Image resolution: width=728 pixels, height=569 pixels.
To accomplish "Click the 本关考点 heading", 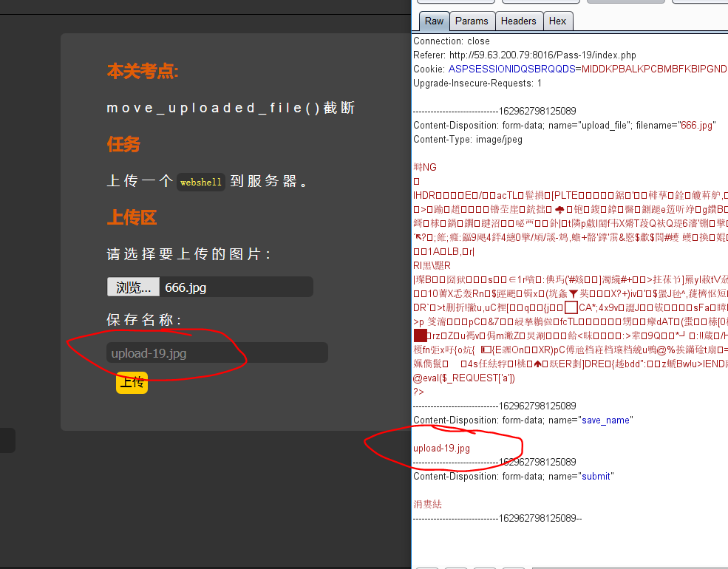I will (x=143, y=71).
